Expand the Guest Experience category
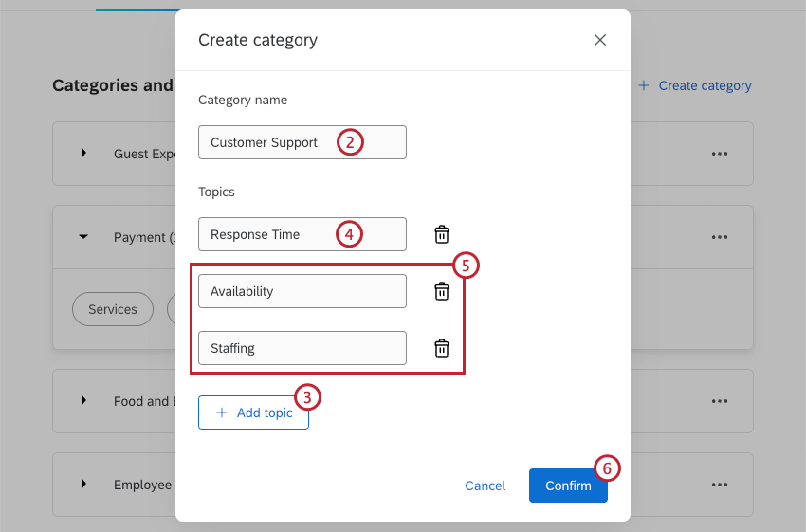806x532 pixels. coord(83,154)
